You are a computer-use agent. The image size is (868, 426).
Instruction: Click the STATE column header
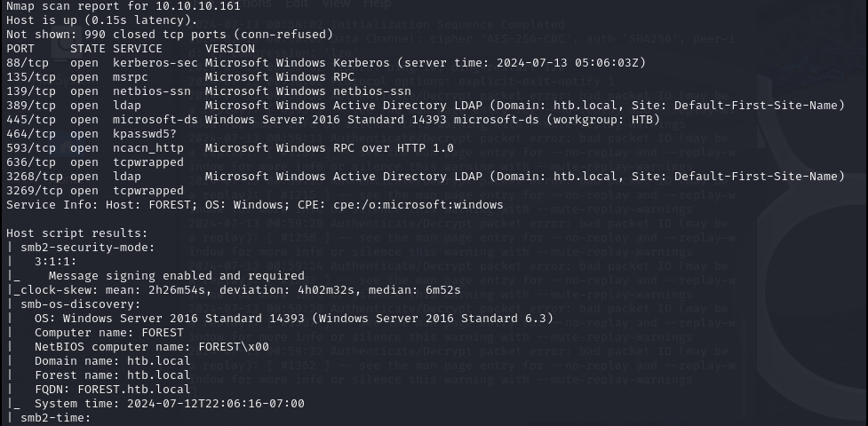87,49
